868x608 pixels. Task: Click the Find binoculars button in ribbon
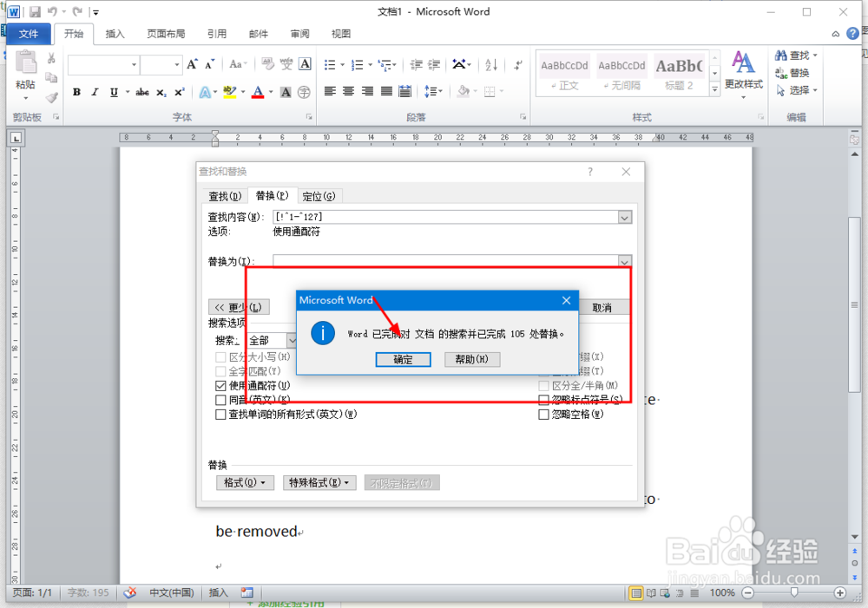pos(792,56)
